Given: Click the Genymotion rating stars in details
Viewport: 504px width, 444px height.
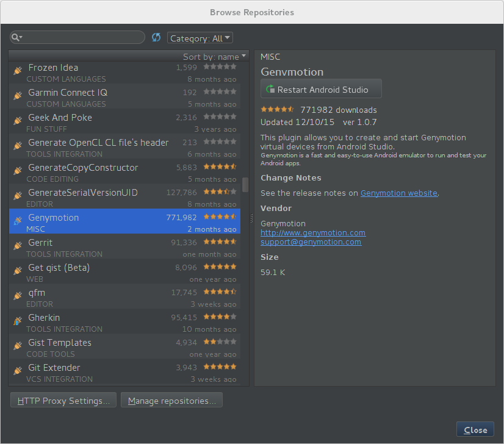Looking at the screenshot, I should [277, 109].
